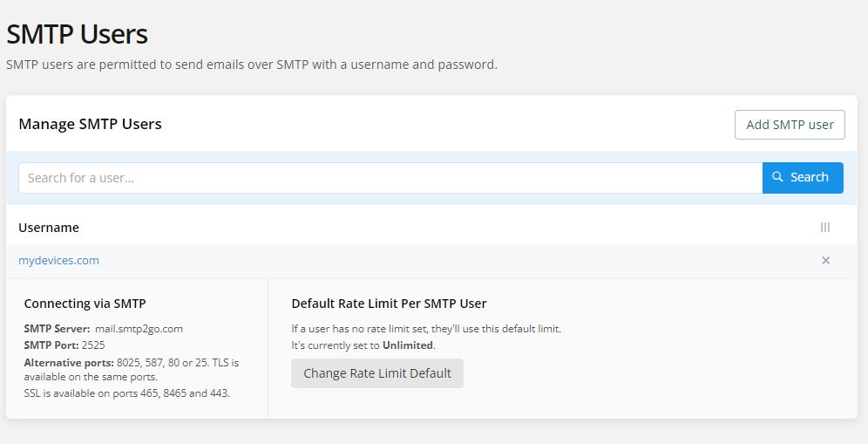
Task: Click Change Rate Limit Default button
Action: point(377,373)
